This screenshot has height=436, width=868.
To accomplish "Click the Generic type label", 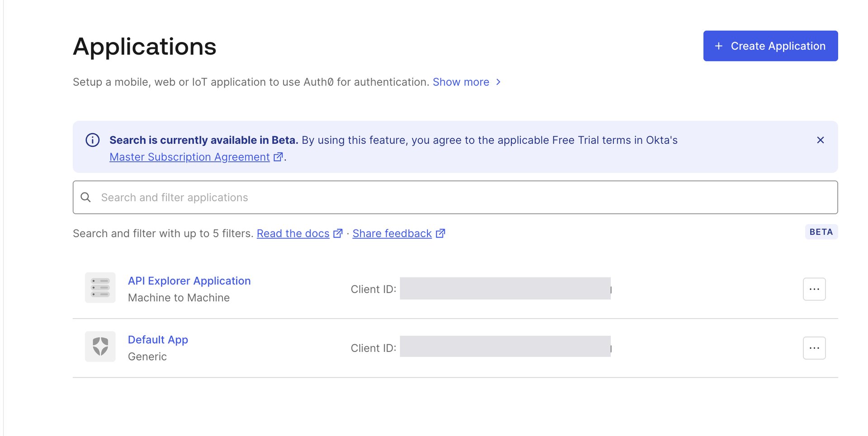I will 147,356.
